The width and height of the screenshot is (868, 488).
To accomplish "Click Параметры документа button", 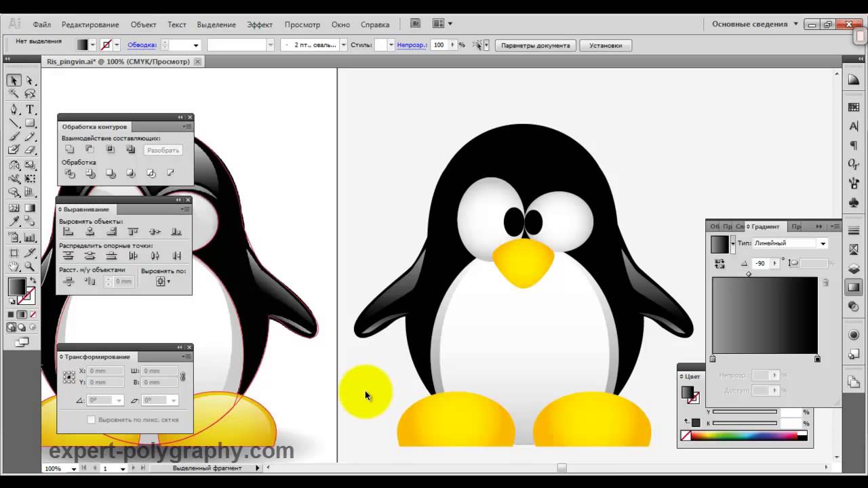I will pos(535,45).
